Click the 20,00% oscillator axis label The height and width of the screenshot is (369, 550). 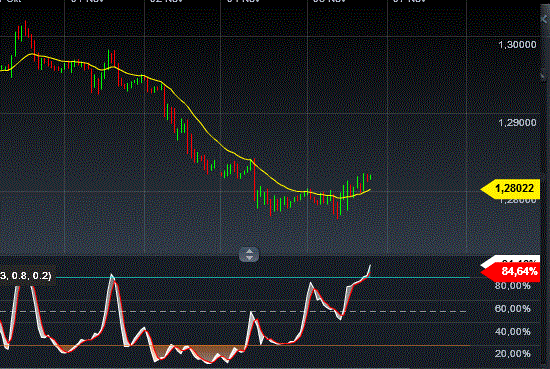click(512, 354)
